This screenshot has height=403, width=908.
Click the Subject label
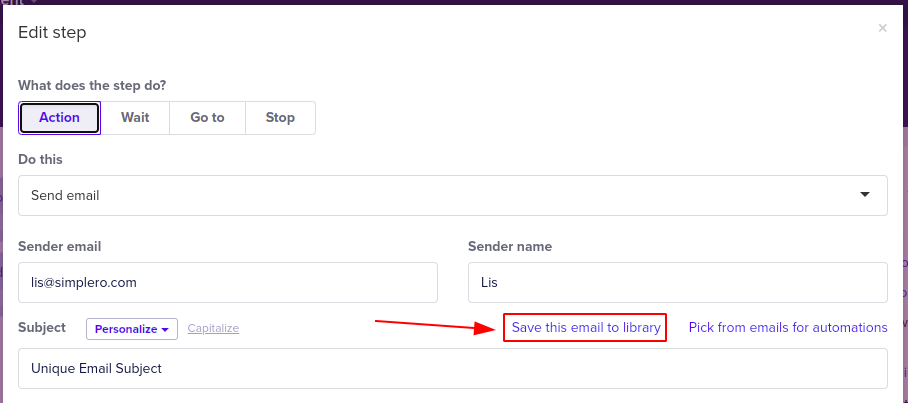42,328
